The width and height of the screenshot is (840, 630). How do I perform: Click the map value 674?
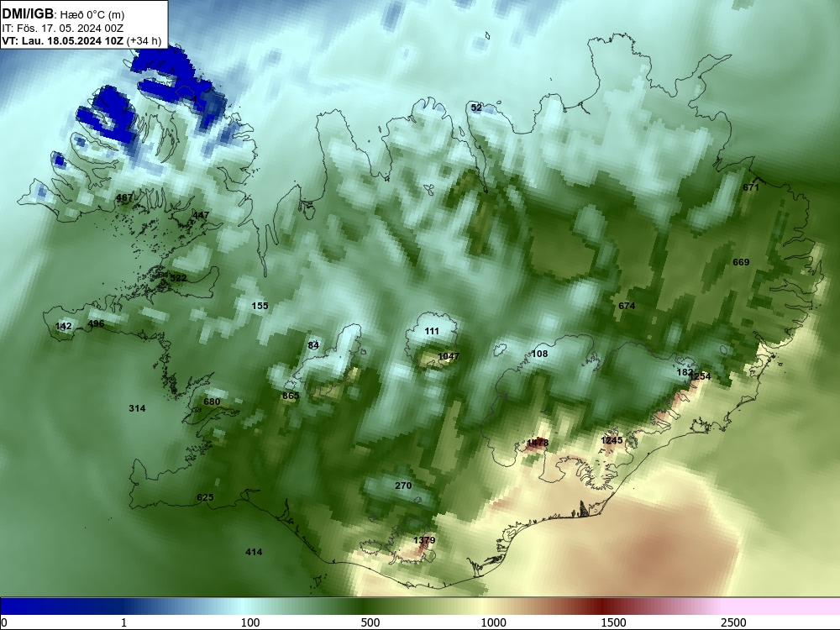point(627,306)
